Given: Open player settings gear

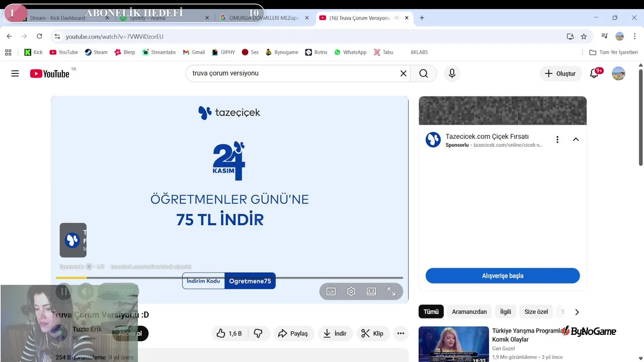Looking at the screenshot, I should click(351, 291).
